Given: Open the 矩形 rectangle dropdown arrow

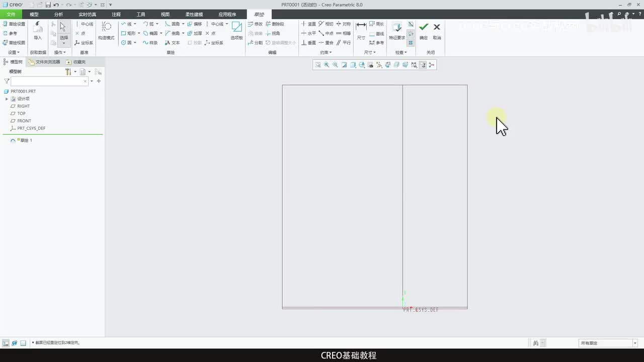Looking at the screenshot, I should tap(138, 33).
